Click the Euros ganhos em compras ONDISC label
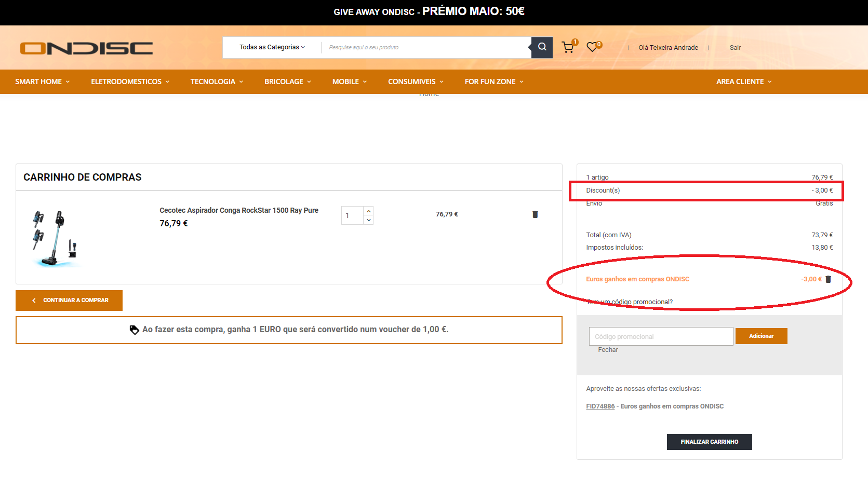 [637, 279]
